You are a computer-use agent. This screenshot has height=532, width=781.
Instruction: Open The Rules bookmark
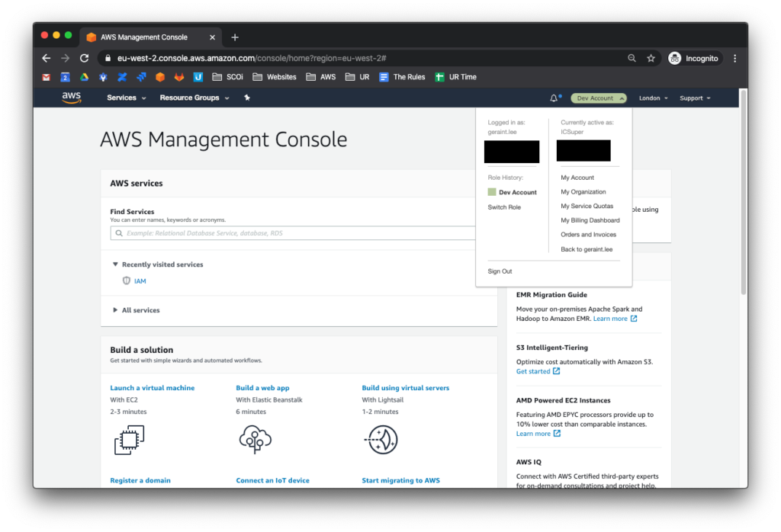(402, 77)
